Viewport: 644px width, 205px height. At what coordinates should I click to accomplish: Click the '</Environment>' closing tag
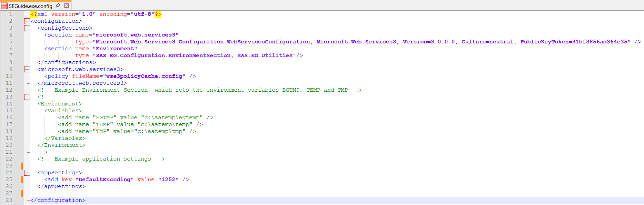pyautogui.click(x=61, y=145)
